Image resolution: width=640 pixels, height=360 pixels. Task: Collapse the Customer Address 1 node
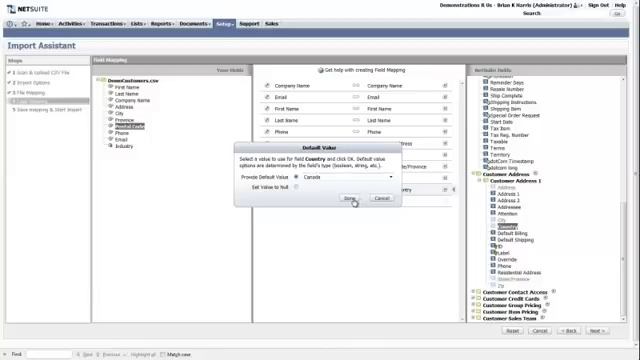[480, 180]
